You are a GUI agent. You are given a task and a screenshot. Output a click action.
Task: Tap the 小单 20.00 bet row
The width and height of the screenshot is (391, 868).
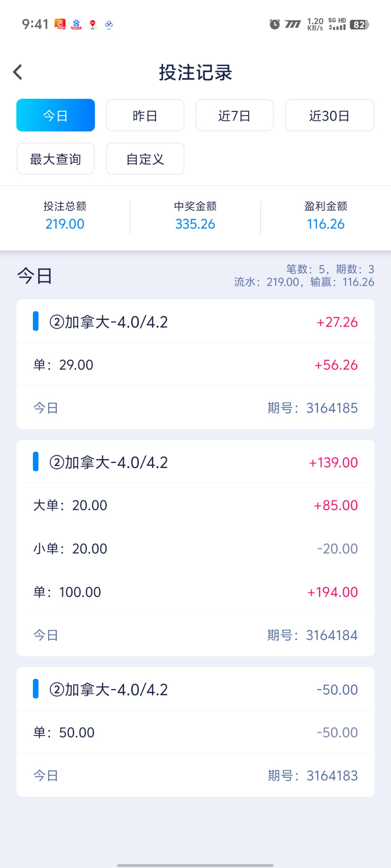coord(195,549)
